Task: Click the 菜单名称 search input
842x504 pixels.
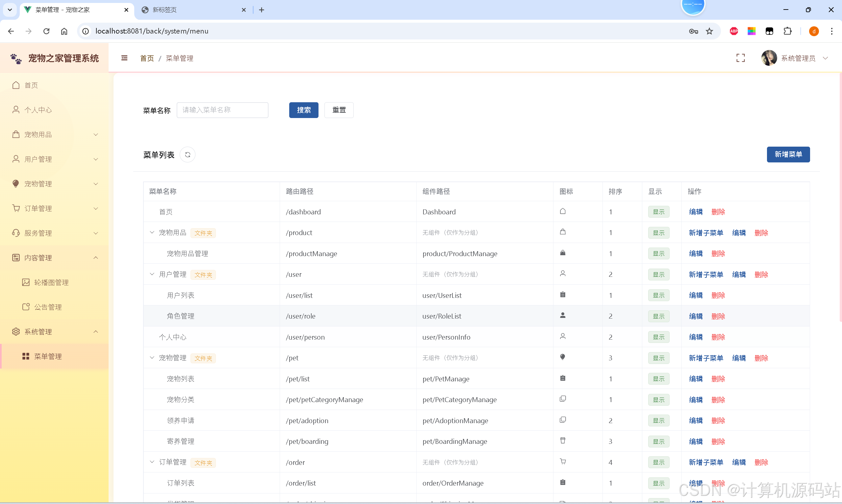Action: [222, 110]
